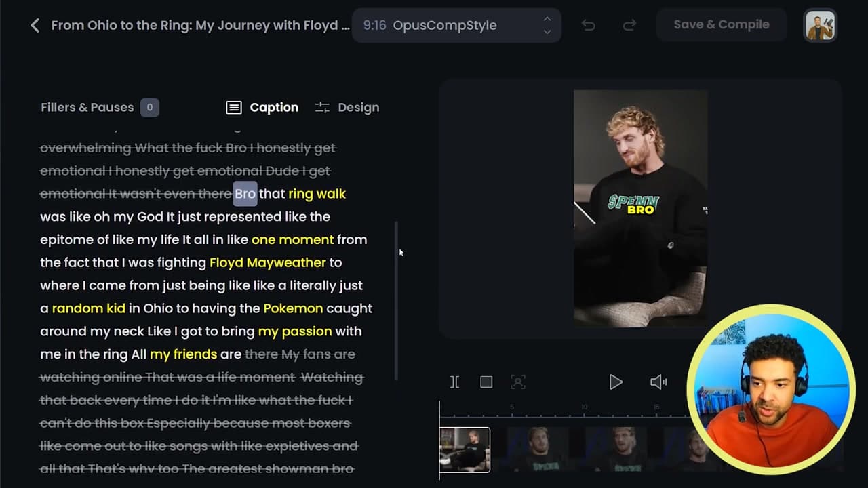The height and width of the screenshot is (488, 868).
Task: Select the split clip tool
Action: [455, 382]
